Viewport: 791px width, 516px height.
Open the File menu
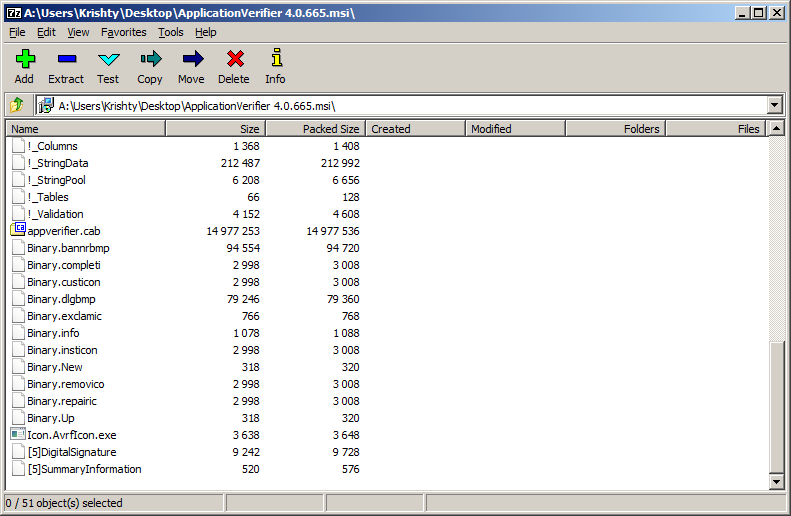[17, 32]
